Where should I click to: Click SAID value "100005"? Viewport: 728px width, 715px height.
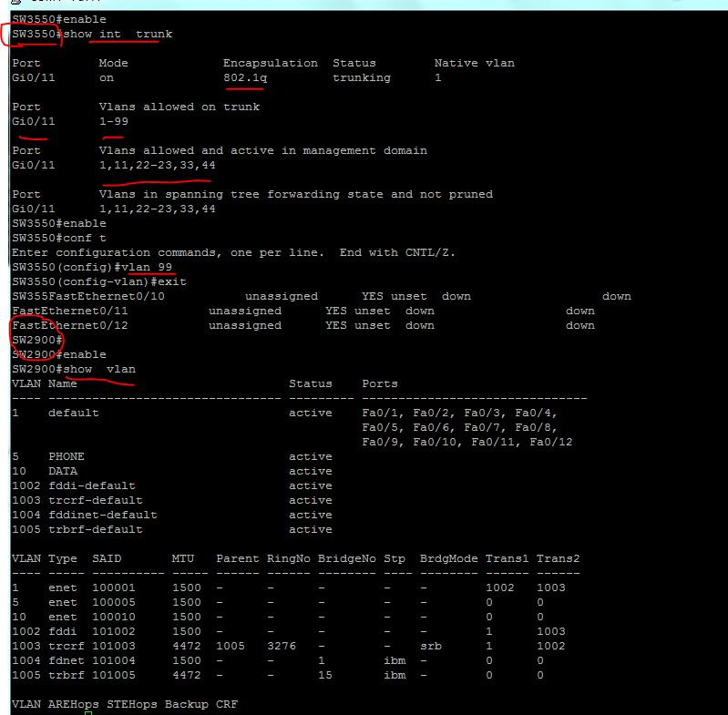coord(114,602)
